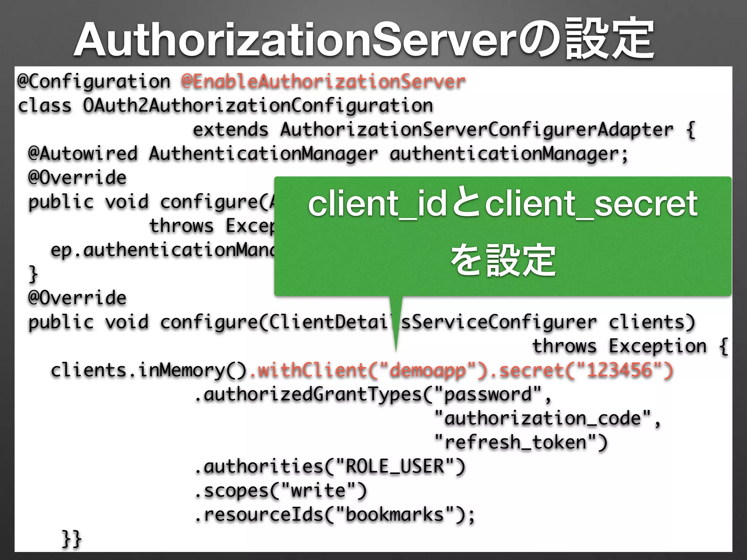Click the second "@Override" above ClientDetailsServiceConfigurer

point(77,298)
